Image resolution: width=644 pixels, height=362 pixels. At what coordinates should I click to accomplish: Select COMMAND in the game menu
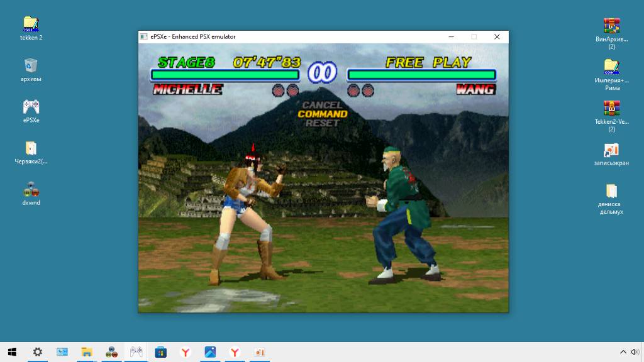323,114
